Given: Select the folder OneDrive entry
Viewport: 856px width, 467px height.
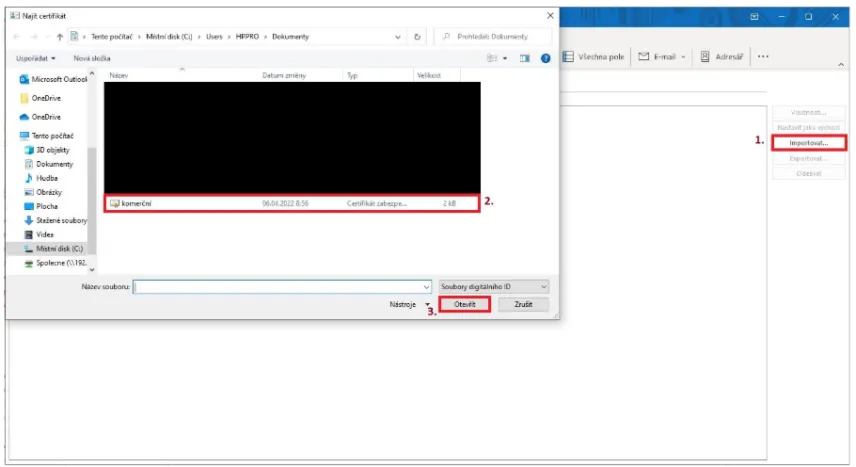Looking at the screenshot, I should click(x=40, y=98).
